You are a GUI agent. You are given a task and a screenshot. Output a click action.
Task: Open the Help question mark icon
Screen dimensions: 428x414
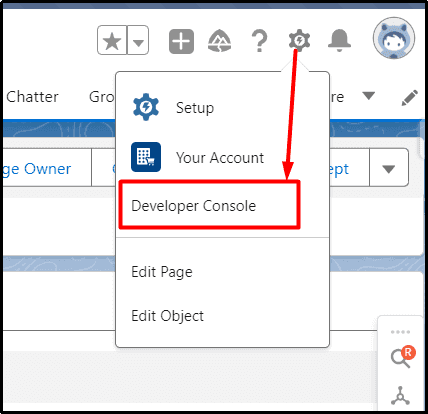[x=259, y=41]
